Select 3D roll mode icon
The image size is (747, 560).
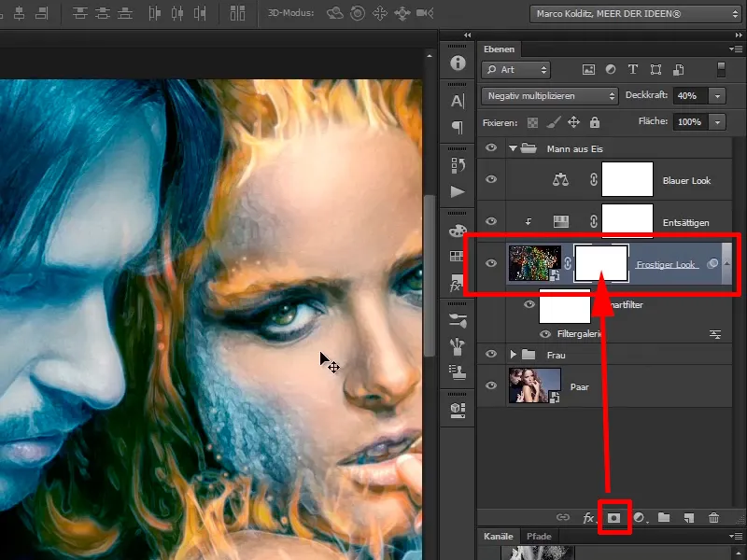click(358, 13)
